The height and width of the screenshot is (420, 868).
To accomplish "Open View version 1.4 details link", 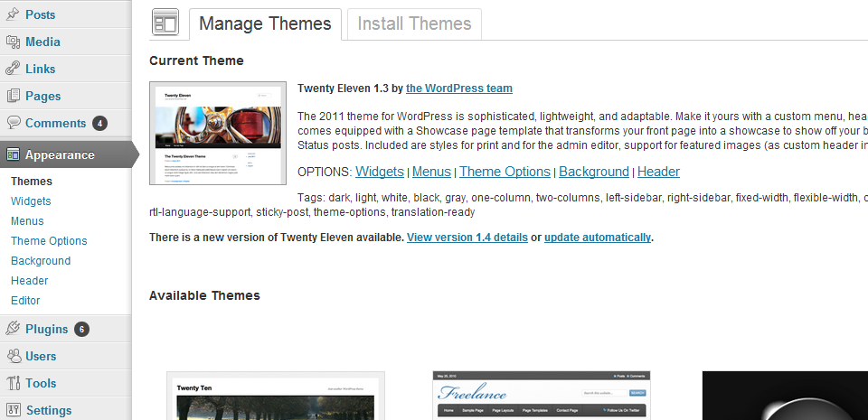I will (467, 238).
